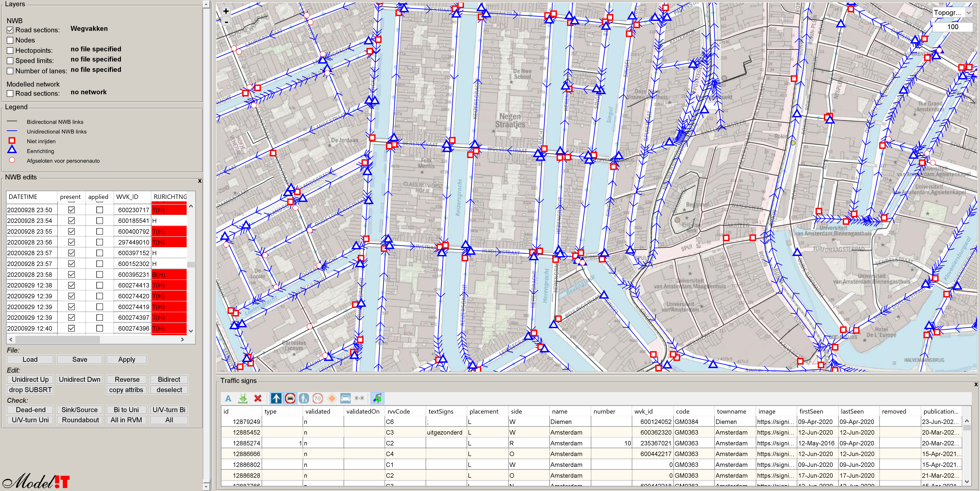Click the up arrow of the NWB edits table scrollbar

pos(191,206)
